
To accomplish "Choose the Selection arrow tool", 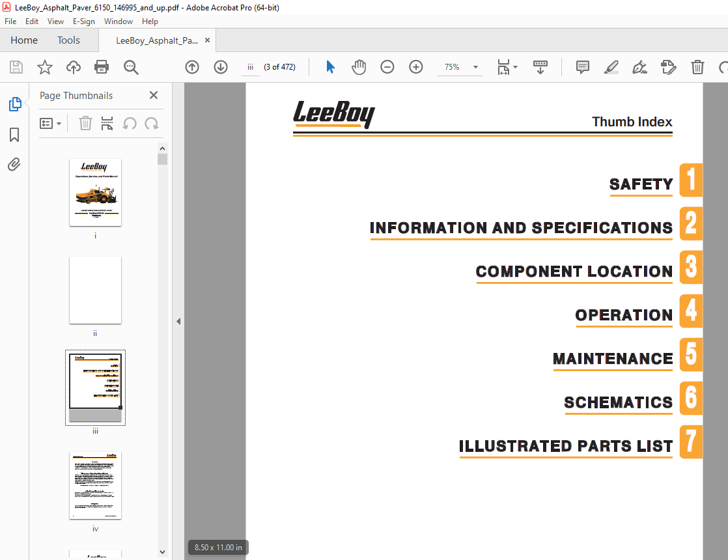I will [330, 67].
